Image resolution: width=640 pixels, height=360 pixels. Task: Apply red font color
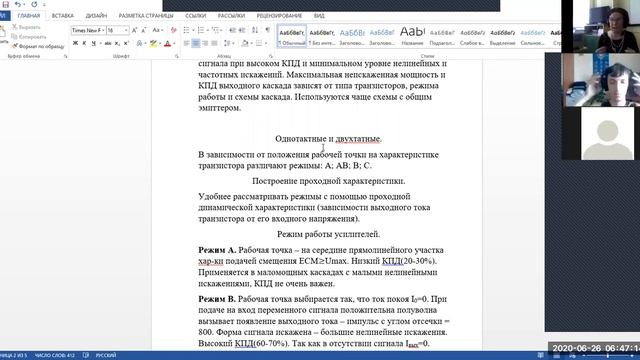[x=167, y=43]
